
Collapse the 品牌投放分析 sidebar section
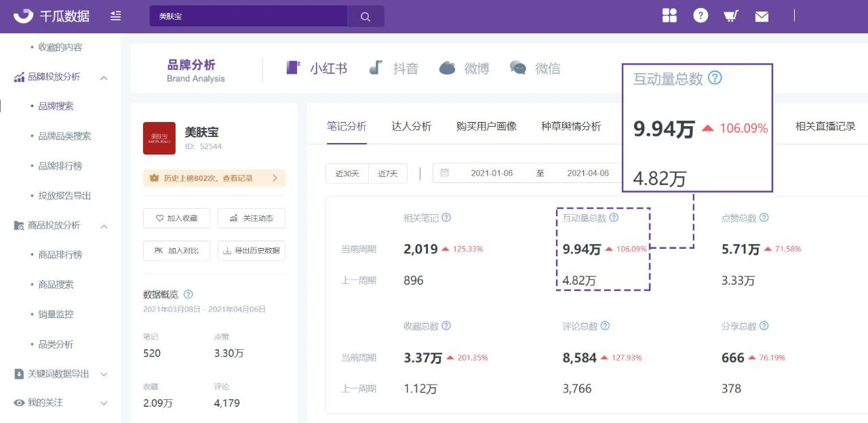tap(104, 77)
